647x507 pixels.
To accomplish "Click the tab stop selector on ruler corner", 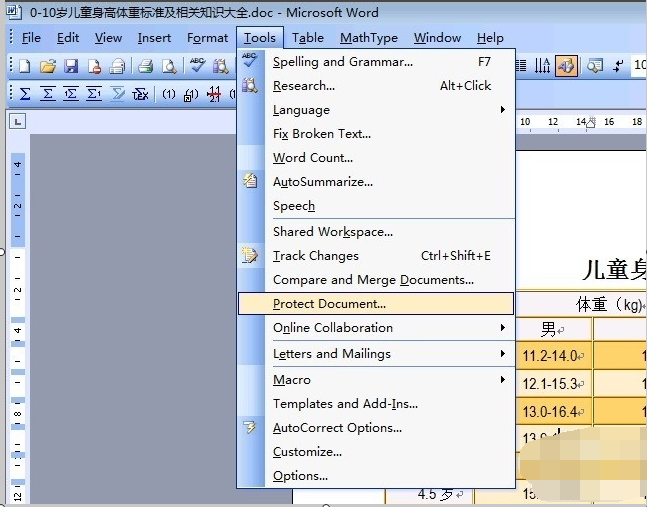I will click(x=17, y=121).
